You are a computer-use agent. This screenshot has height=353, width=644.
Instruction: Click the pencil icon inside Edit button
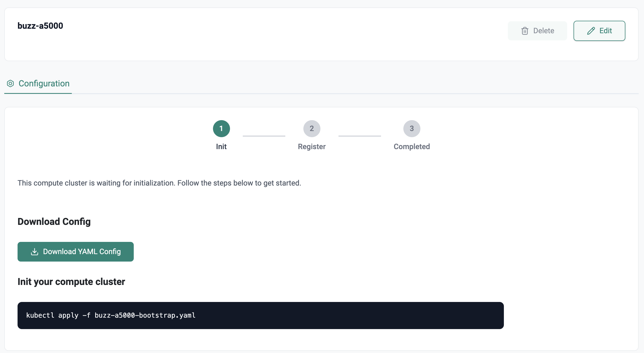591,31
